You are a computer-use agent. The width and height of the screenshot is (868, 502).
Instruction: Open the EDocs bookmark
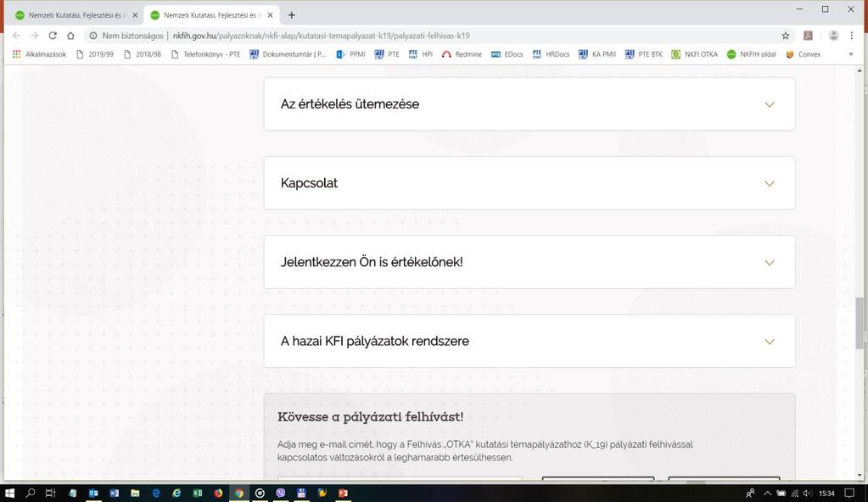507,54
